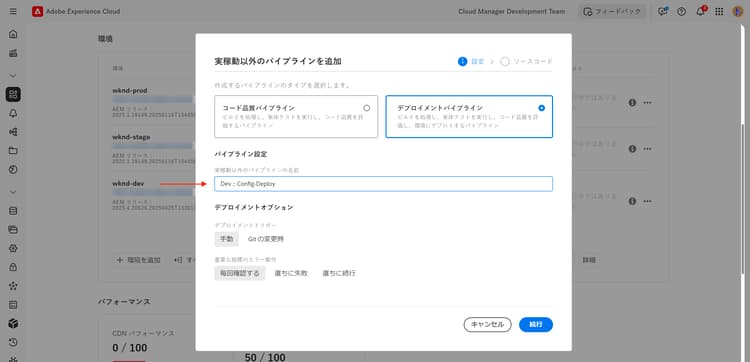
Task: Open the pipelines branch icon in the sidebar
Action: click(x=13, y=132)
